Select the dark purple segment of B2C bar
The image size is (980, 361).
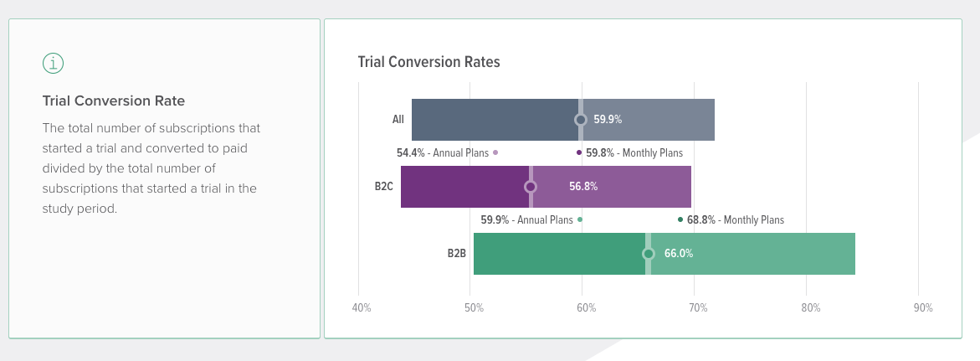[x=465, y=187]
